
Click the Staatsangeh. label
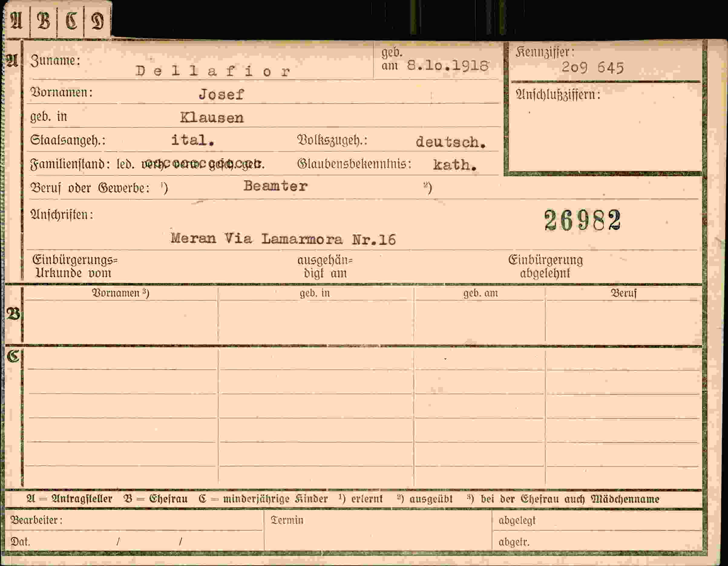tap(68, 140)
